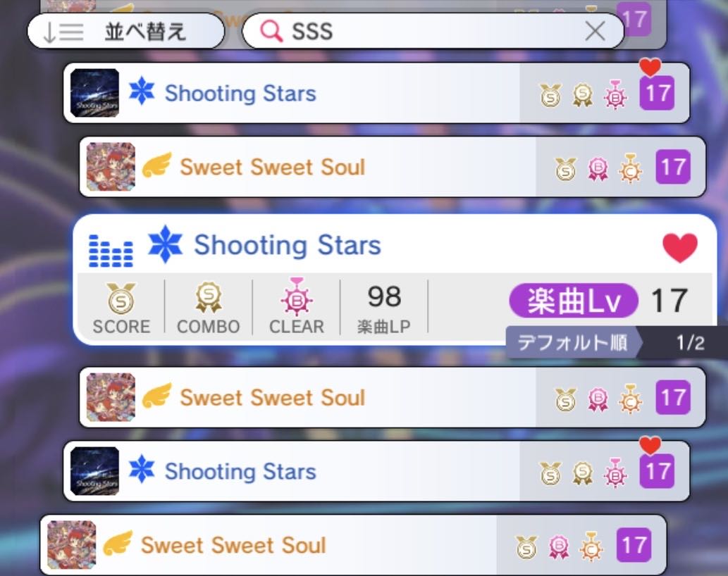Click the blue snowflake attribute icon in selected song

(165, 244)
